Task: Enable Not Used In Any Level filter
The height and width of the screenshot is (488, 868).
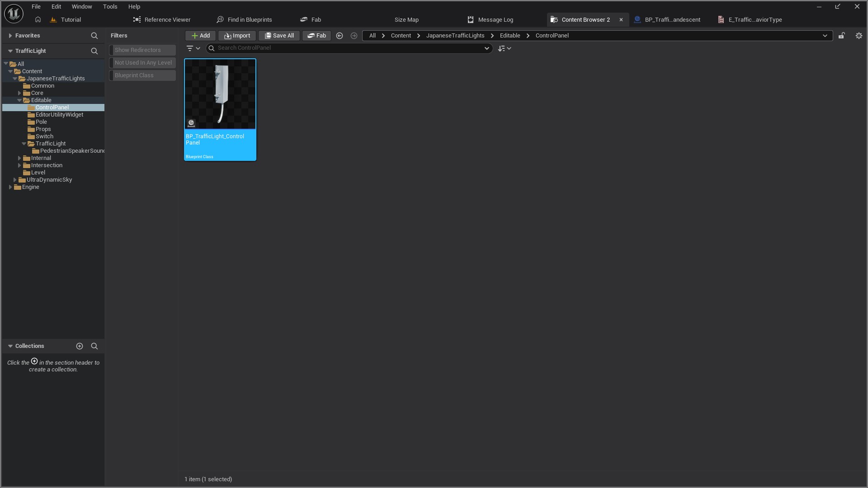Action: click(x=142, y=63)
